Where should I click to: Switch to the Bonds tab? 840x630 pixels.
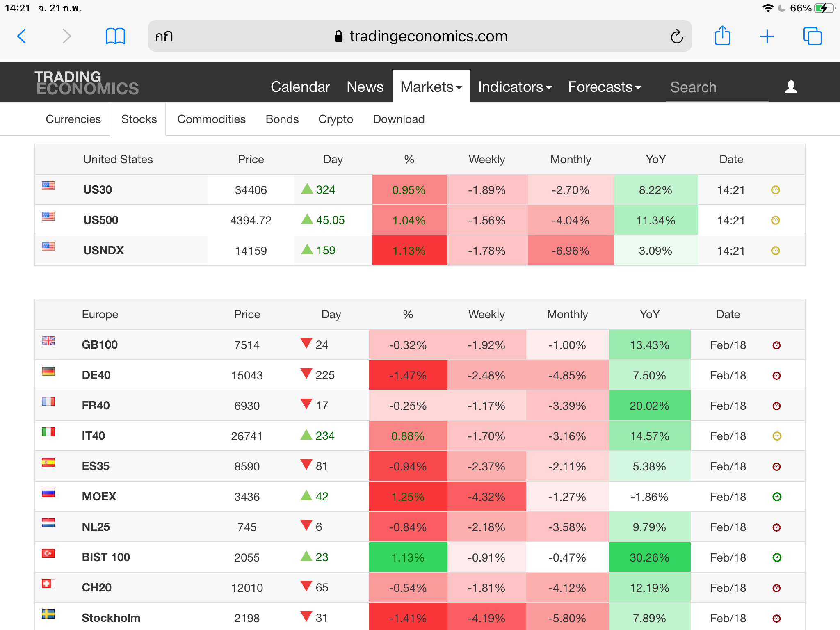pyautogui.click(x=282, y=119)
